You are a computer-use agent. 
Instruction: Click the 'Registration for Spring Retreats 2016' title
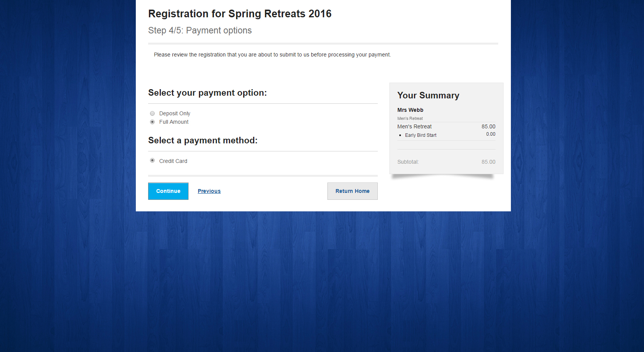coord(240,14)
